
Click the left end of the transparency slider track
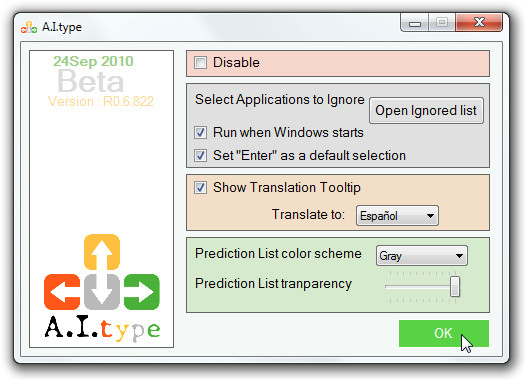388,287
